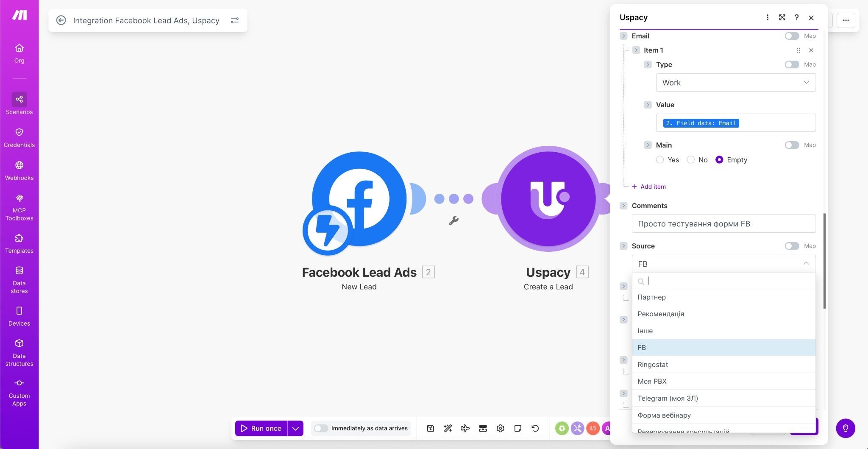Choose Ringostat from the source list
The height and width of the screenshot is (449, 868).
[x=653, y=365]
